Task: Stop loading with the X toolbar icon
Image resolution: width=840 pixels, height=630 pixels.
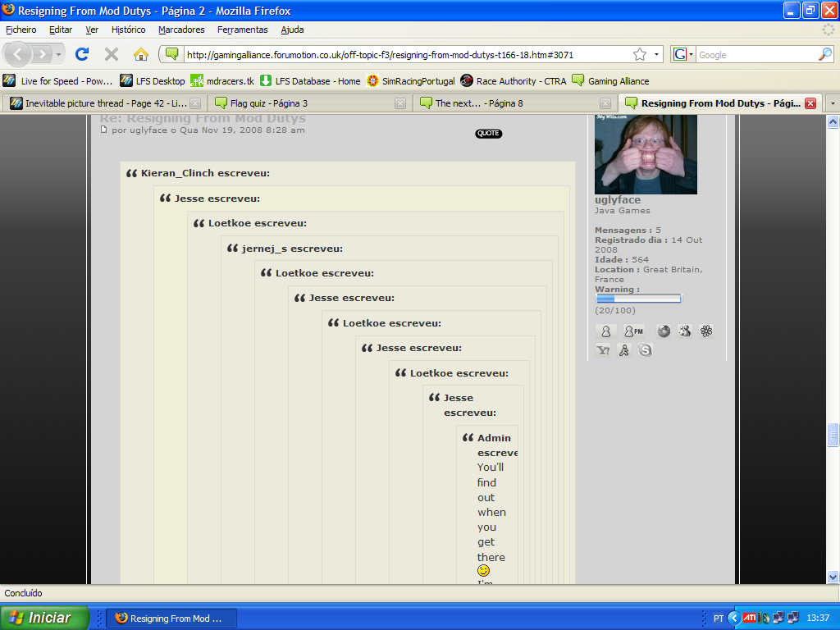Action: pos(112,54)
